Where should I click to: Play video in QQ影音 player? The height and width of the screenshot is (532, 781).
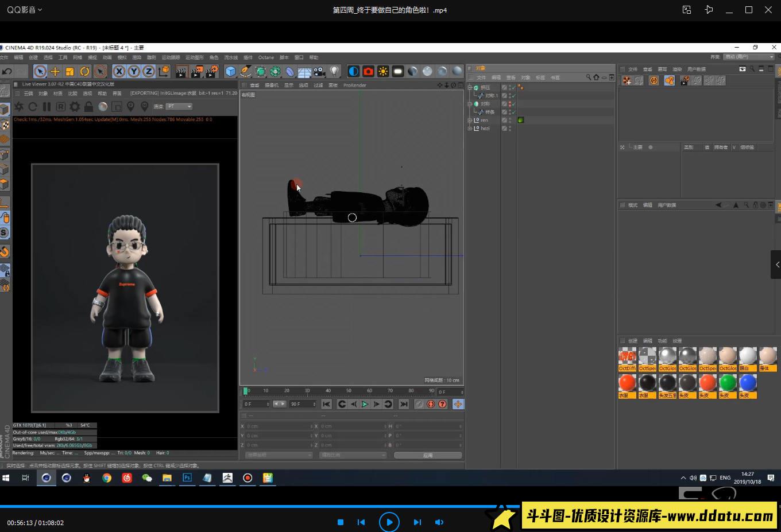coord(389,522)
